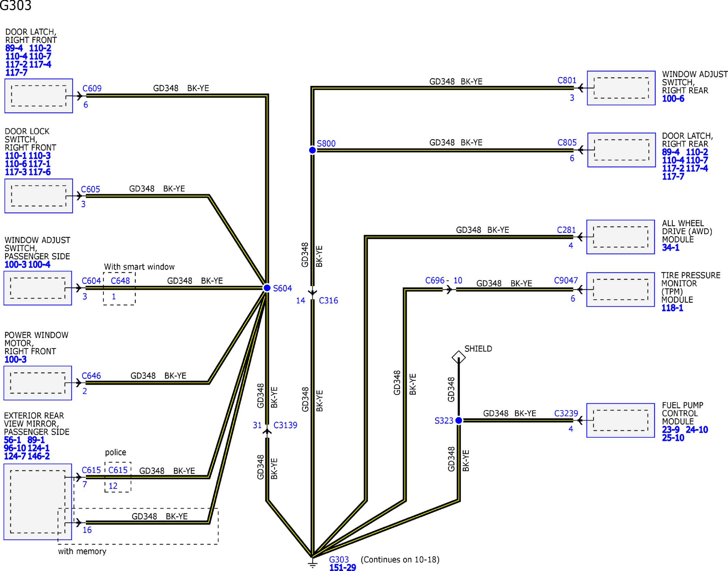Click the Right Rear Window Adjust Switch box

621,88
